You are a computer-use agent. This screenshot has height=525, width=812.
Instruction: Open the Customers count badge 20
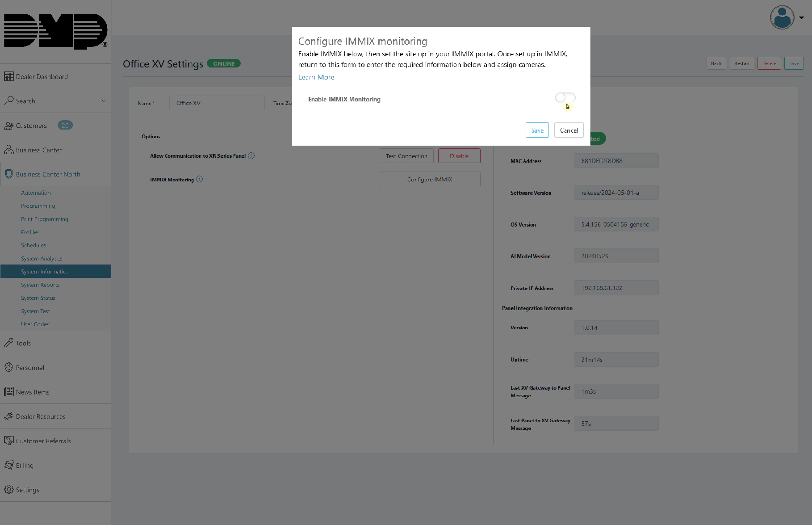65,125
